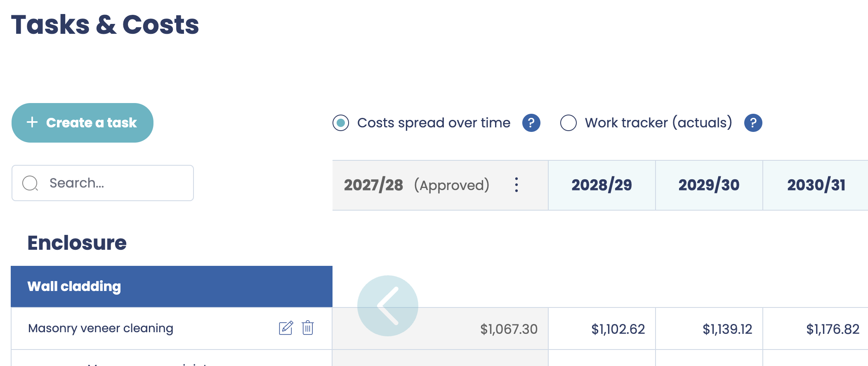Select Work tracker (actuals) radio
This screenshot has width=868, height=366.
point(568,123)
